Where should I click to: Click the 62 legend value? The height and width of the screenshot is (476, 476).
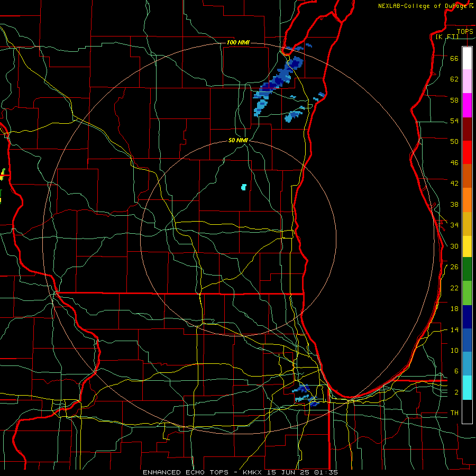pyautogui.click(x=454, y=79)
